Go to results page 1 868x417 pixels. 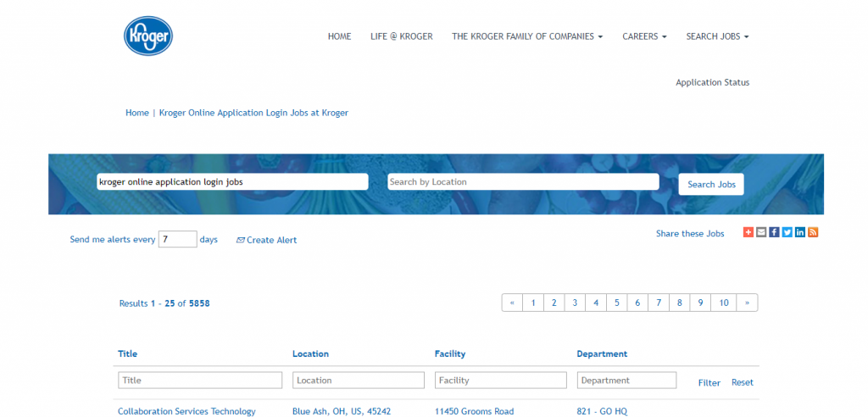(x=533, y=303)
